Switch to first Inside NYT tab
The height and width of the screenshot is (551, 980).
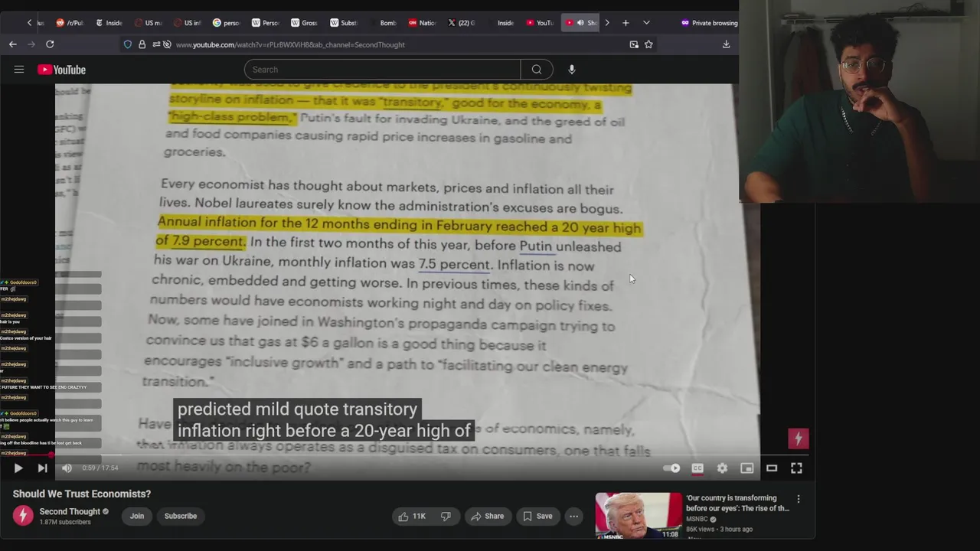pos(109,23)
